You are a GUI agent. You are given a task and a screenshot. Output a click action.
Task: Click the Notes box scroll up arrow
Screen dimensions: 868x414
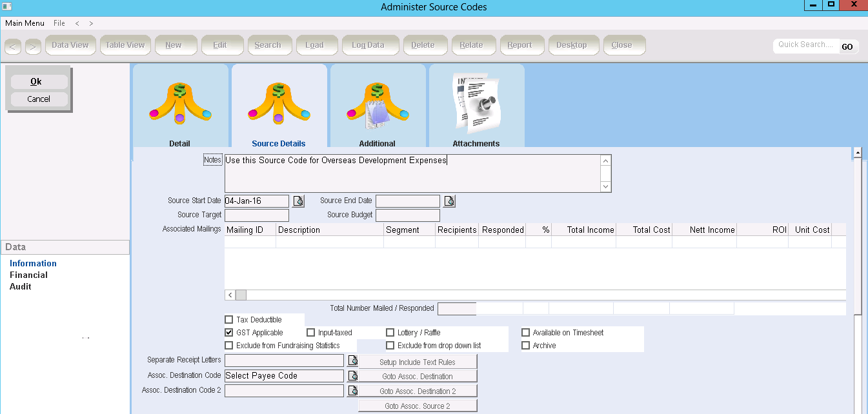tap(605, 161)
